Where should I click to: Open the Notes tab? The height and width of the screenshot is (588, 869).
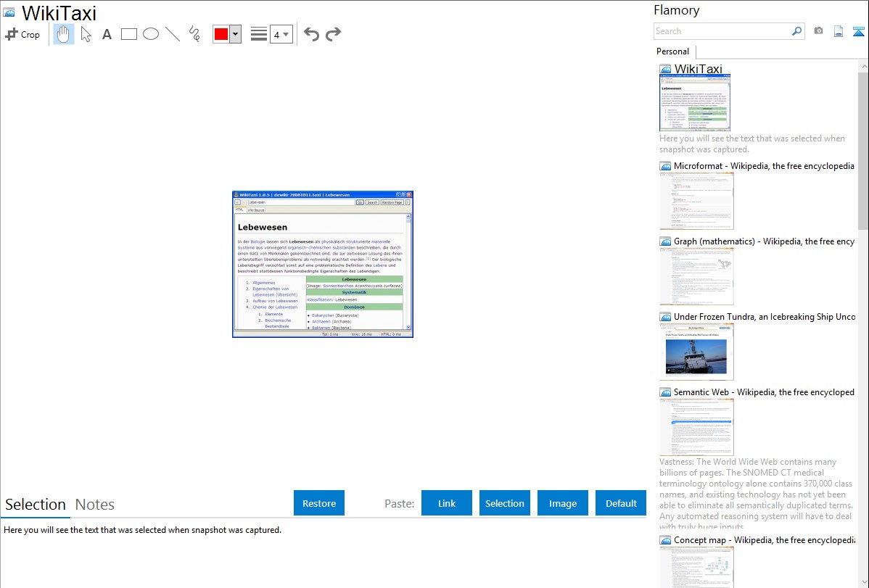click(x=95, y=505)
